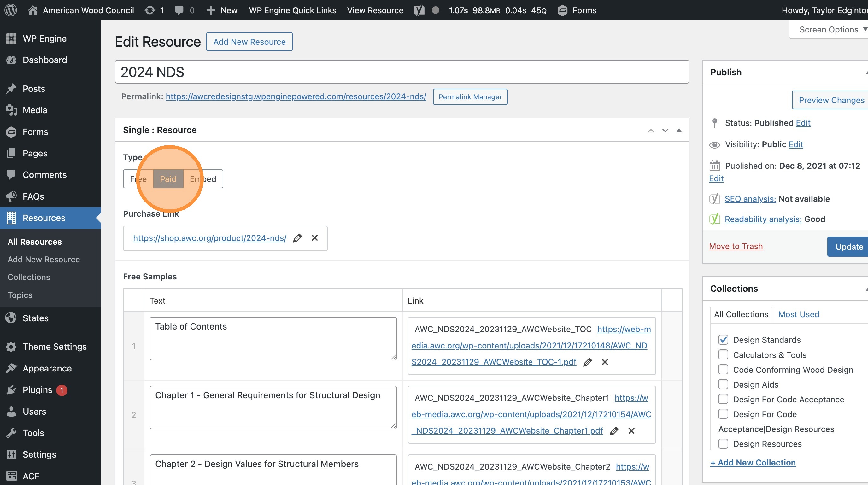Open Plugins in the sidebar menu
This screenshot has height=485, width=868.
click(x=38, y=390)
